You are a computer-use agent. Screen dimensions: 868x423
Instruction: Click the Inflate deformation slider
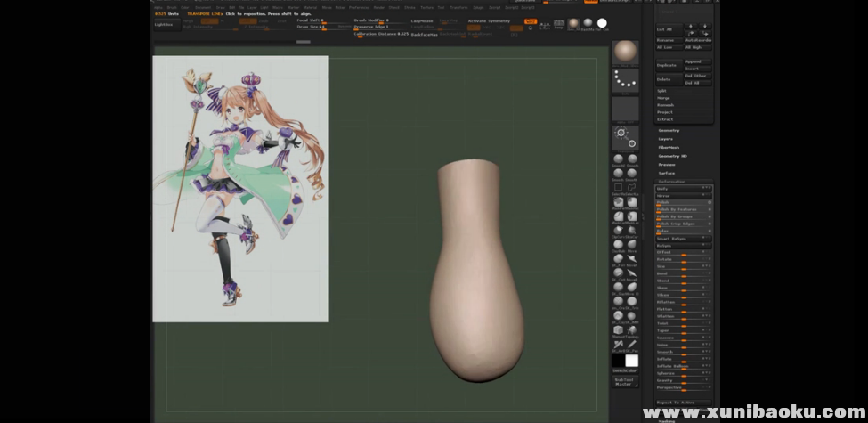tap(684, 359)
